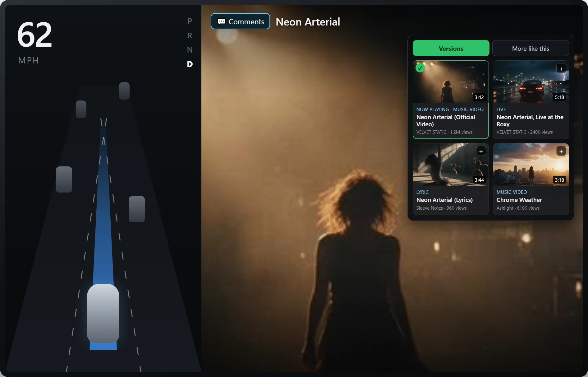Add Neon Arterial (Lyrics) to queue

[481, 151]
